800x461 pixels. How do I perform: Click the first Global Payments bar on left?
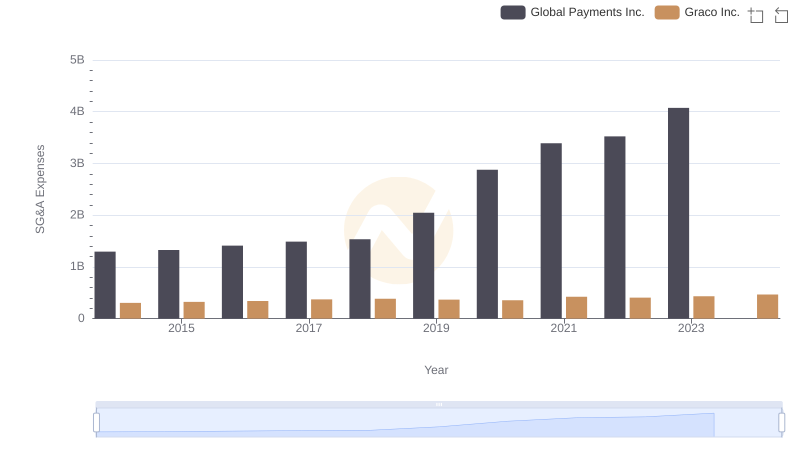coord(105,285)
